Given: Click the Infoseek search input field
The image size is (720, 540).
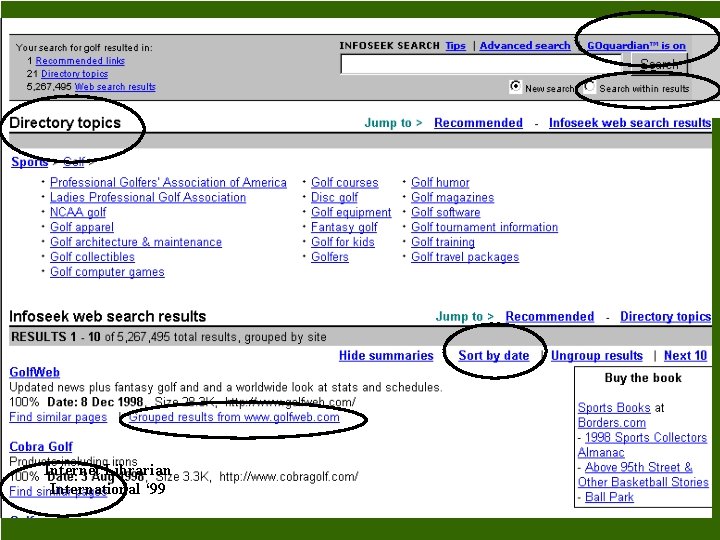Looking at the screenshot, I should [x=481, y=64].
